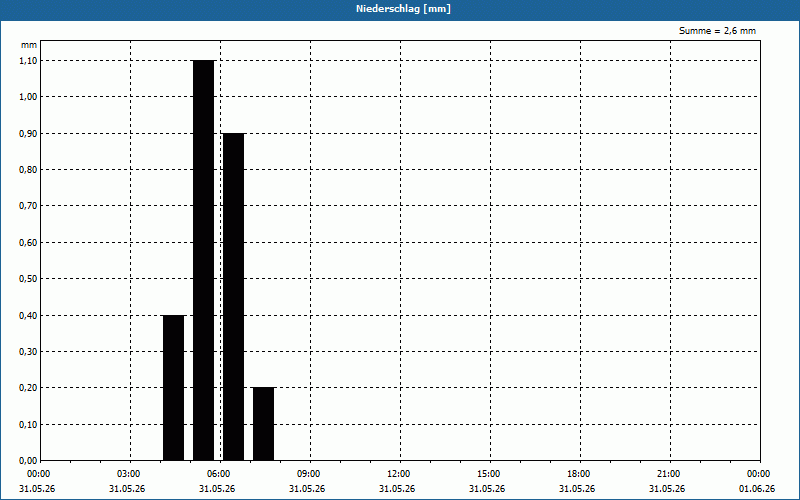Click the 1,00 y-axis value
800x500 pixels.
click(x=28, y=96)
